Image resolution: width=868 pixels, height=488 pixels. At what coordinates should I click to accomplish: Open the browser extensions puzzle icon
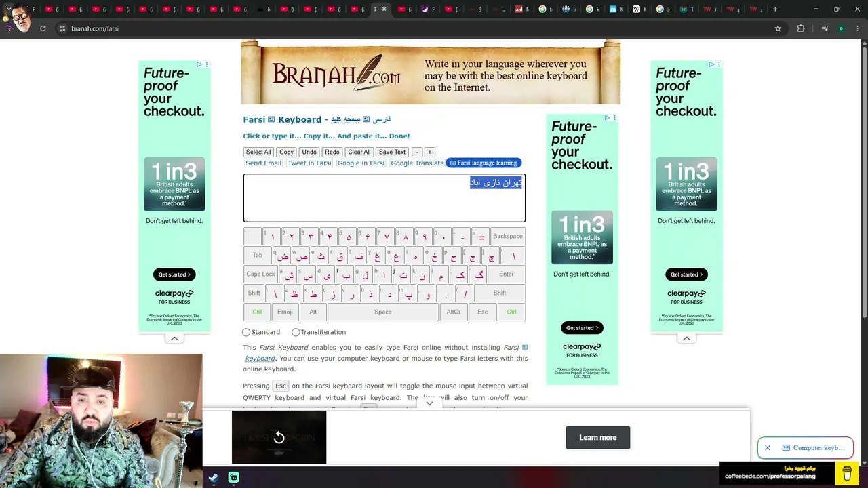(801, 28)
